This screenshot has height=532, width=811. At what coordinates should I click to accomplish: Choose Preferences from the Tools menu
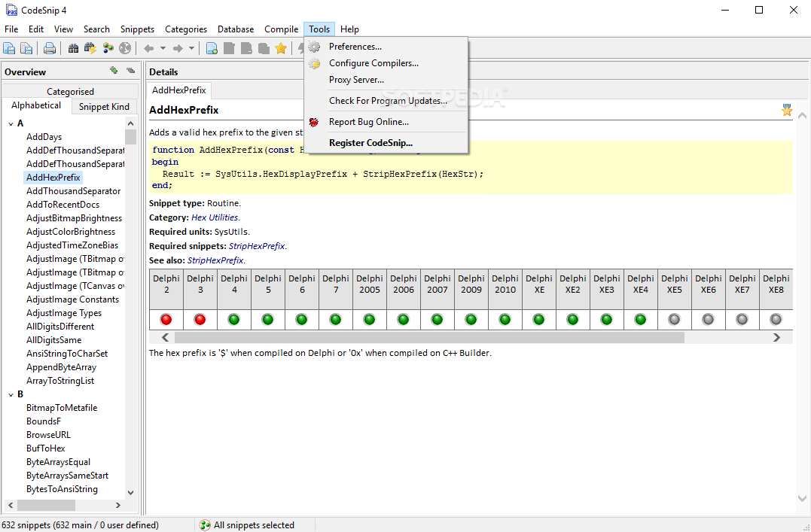point(386,47)
